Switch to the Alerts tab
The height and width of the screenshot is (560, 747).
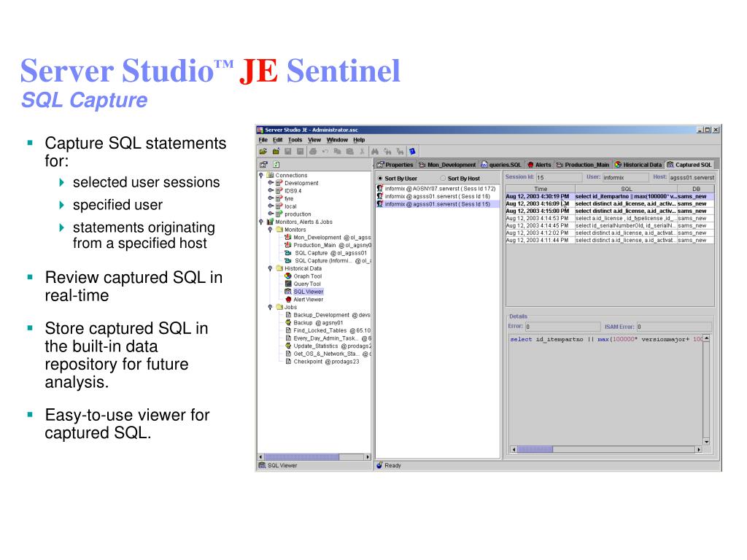pyautogui.click(x=539, y=165)
